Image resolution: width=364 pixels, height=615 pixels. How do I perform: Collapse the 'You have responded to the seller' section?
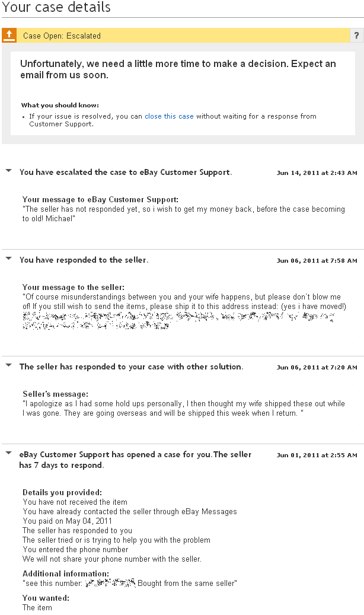8,259
